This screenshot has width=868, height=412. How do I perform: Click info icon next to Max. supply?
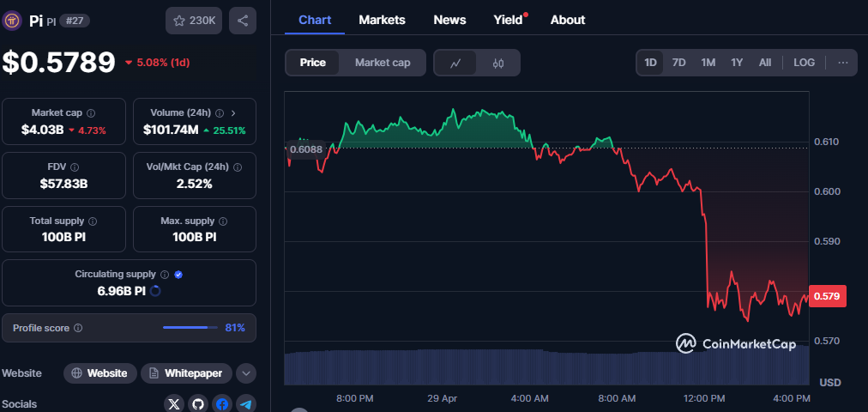point(223,221)
